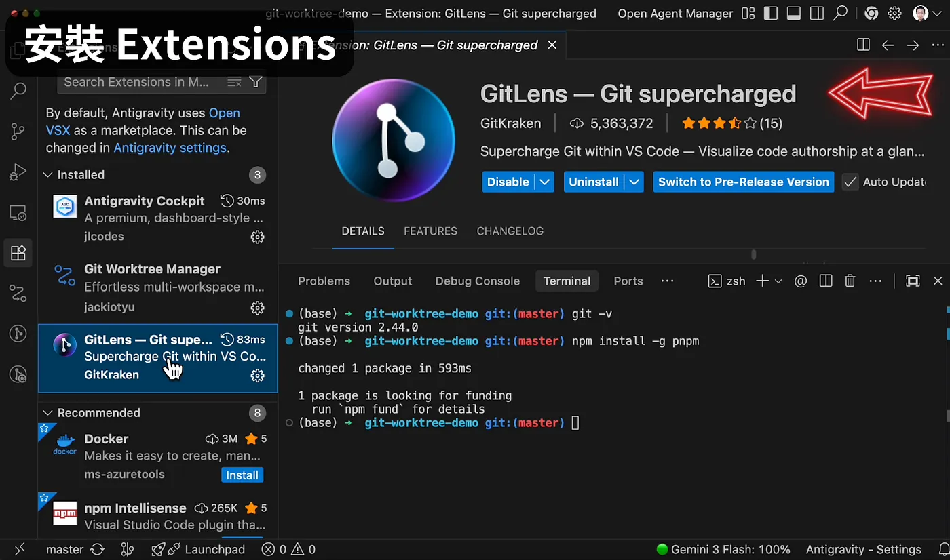950x560 pixels.
Task: Split the terminal panel
Action: pos(826,281)
